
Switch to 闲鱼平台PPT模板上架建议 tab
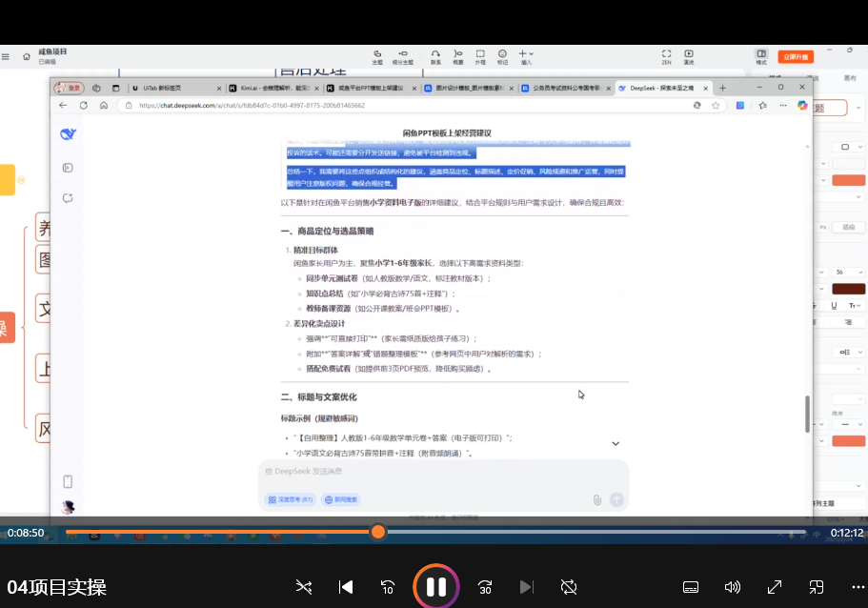tap(371, 88)
